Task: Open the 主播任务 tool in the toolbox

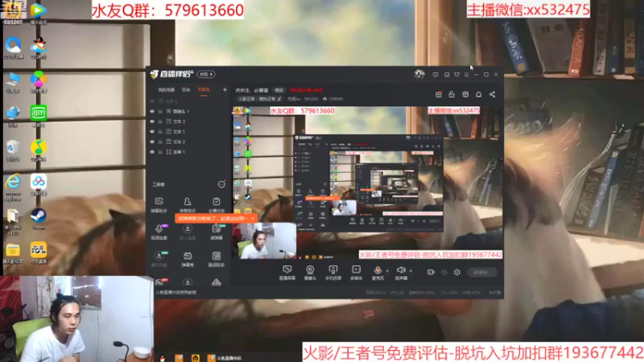Action: click(216, 204)
